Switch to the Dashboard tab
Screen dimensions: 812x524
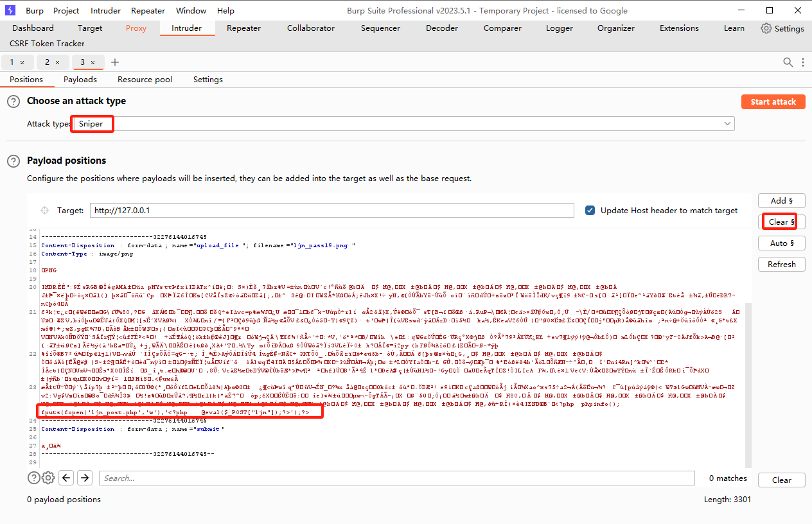33,28
